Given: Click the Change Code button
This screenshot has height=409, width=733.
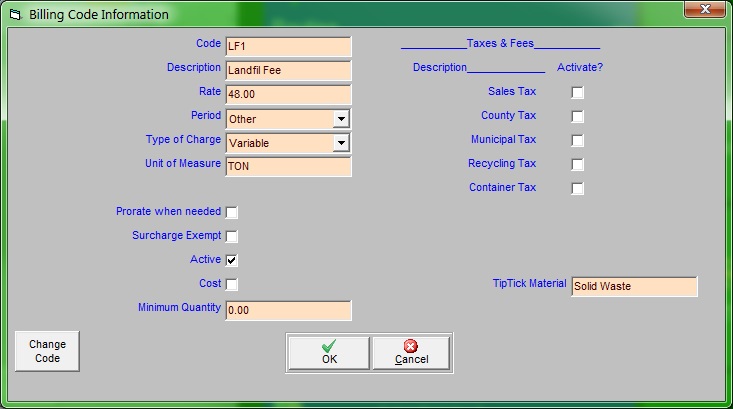Looking at the screenshot, I should coord(47,351).
